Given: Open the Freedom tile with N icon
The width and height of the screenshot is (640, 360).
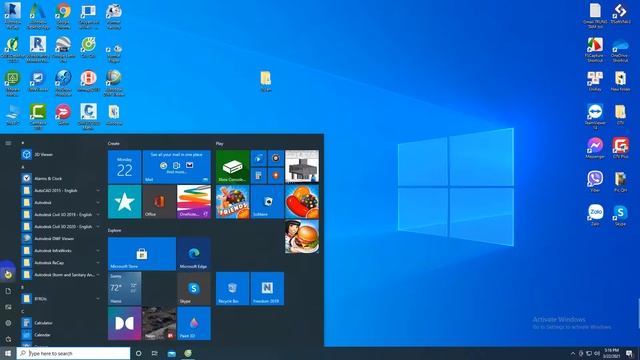Looking at the screenshot, I should point(267,289).
